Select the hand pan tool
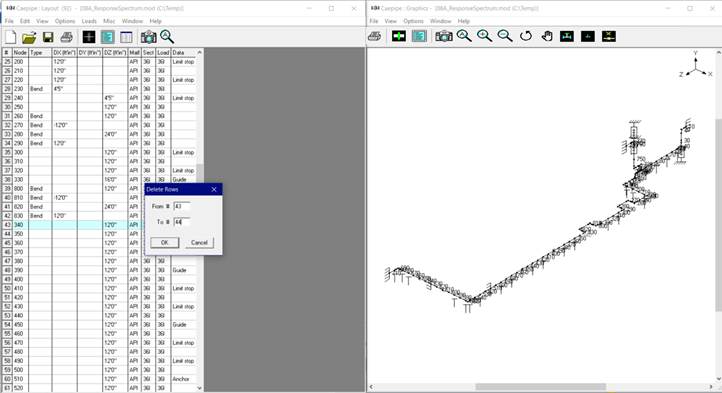The width and height of the screenshot is (722, 393). pyautogui.click(x=547, y=36)
